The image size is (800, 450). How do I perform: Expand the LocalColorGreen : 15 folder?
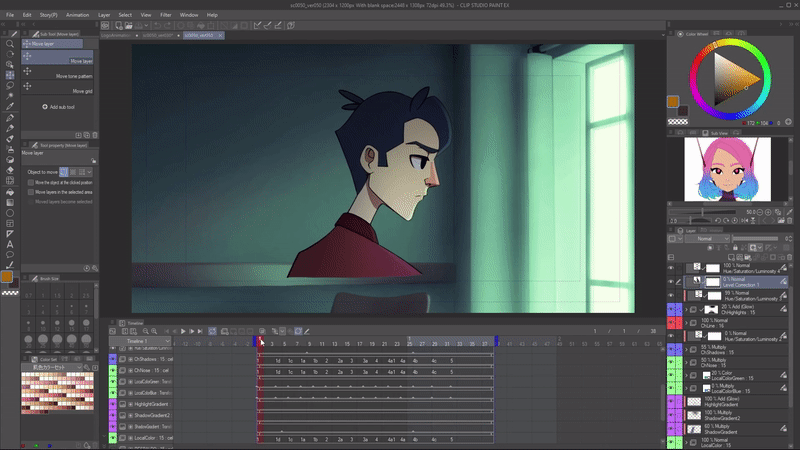point(686,376)
